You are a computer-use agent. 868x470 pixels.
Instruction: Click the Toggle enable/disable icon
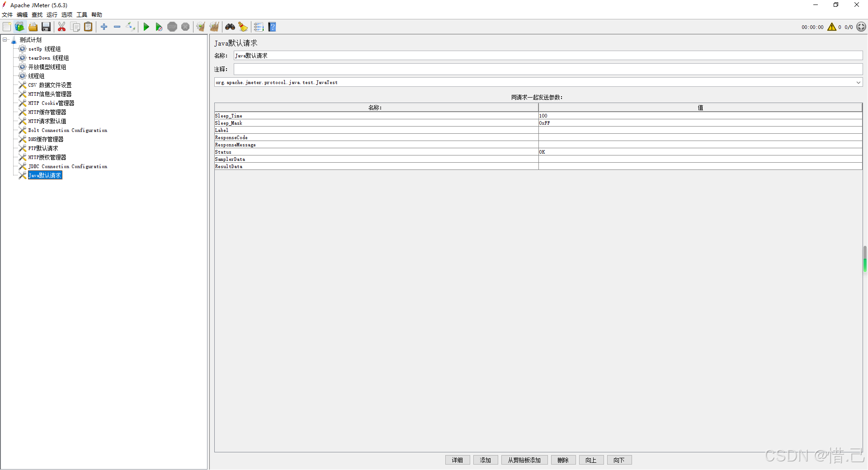point(130,27)
